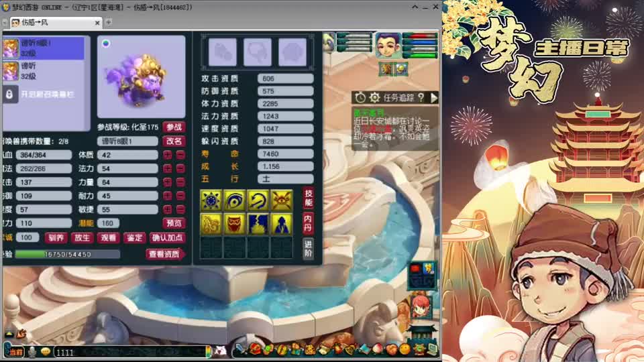This screenshot has width=644, height=362.
Task: Click the third pet equipment slot
Action: [292, 52]
